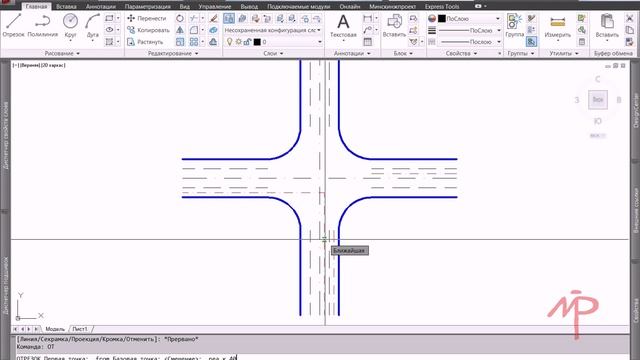Click the Группа group tool icon

tap(514, 25)
